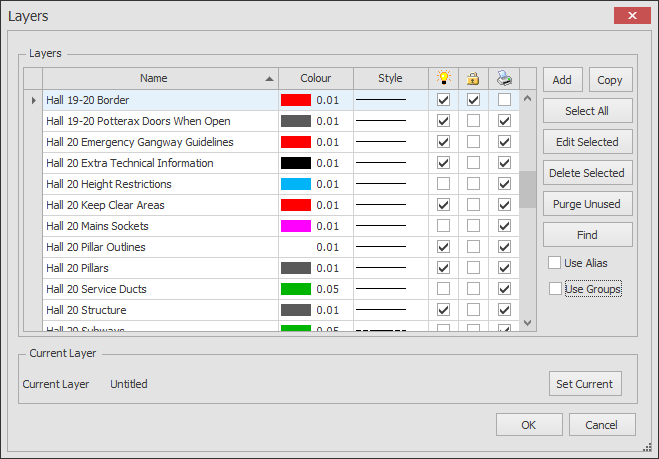The width and height of the screenshot is (659, 459).
Task: Click Delete Selected button
Action: [588, 173]
